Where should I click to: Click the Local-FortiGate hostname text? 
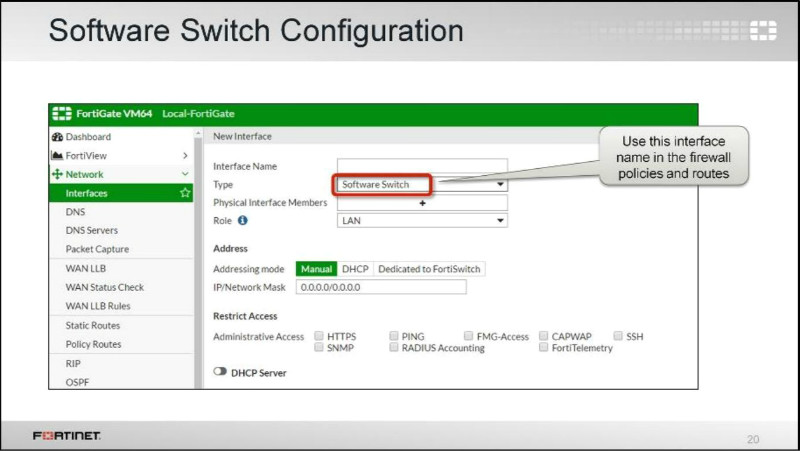[198, 114]
